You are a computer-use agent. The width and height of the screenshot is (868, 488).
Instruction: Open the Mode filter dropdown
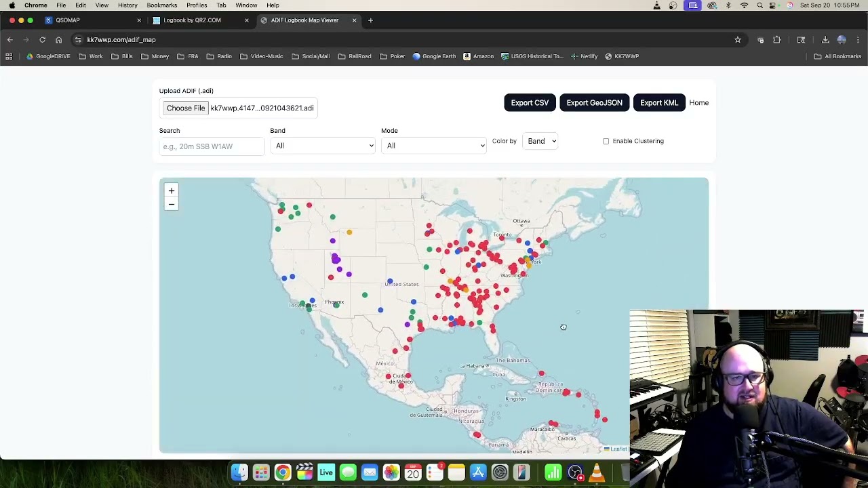433,146
